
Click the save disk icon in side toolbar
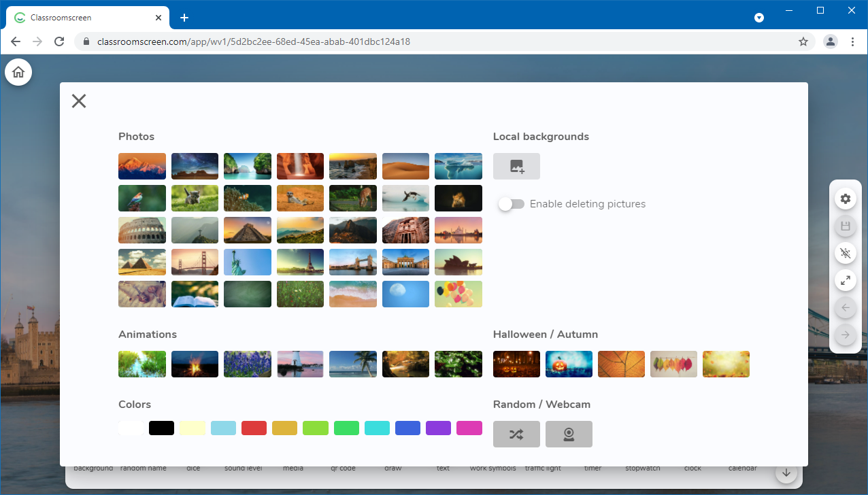(846, 226)
